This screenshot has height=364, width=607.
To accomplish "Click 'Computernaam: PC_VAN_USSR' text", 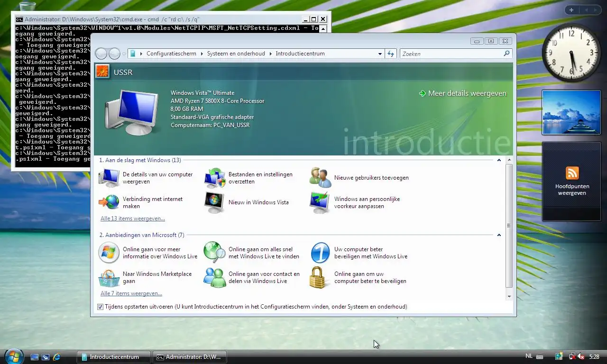I will pyautogui.click(x=210, y=125).
